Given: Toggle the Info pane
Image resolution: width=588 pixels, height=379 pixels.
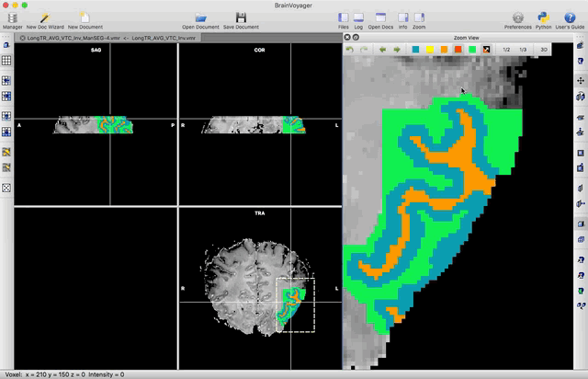Looking at the screenshot, I should (x=402, y=17).
